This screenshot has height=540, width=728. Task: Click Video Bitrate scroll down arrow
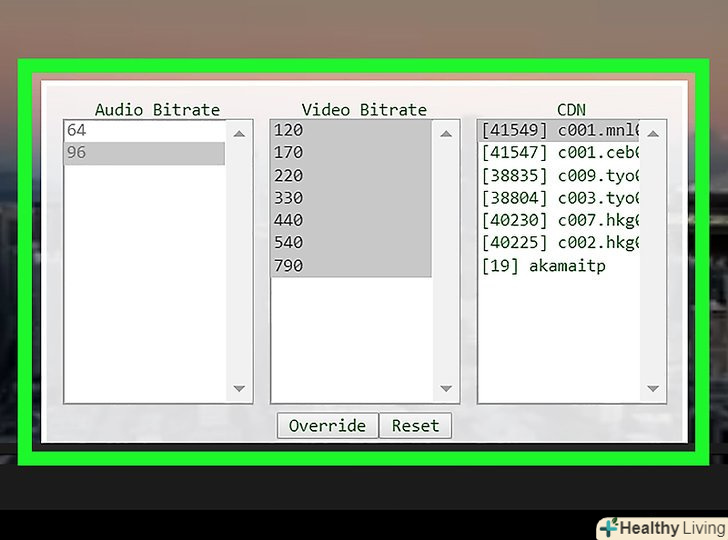(445, 389)
